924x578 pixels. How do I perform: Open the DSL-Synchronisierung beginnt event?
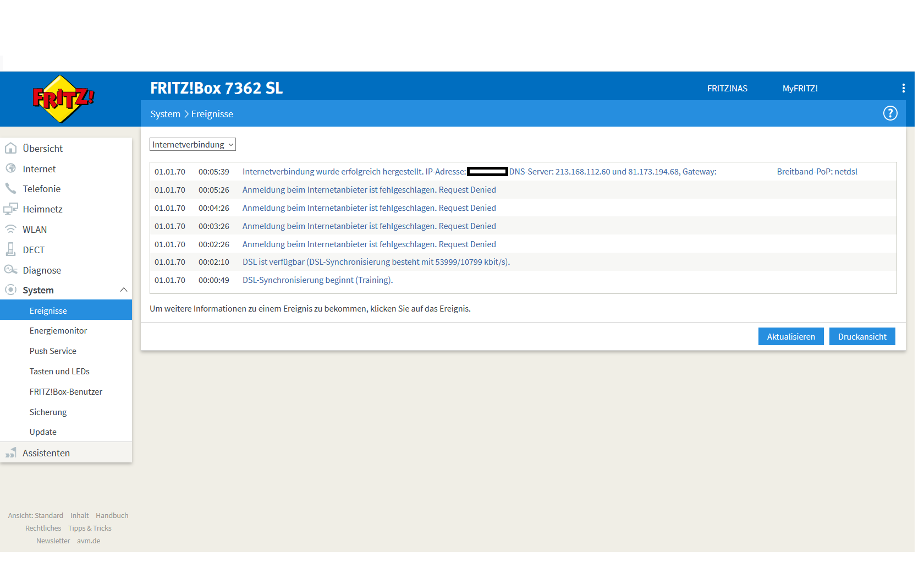tap(523, 280)
